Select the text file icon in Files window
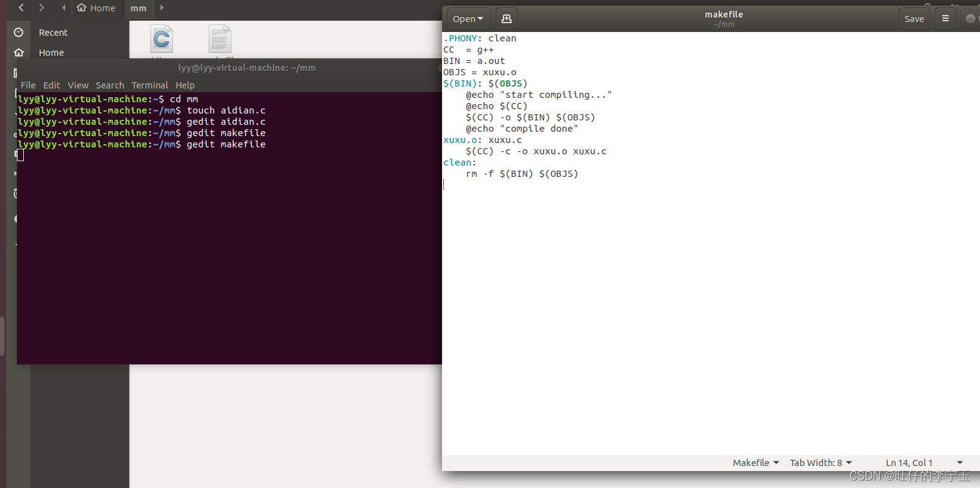 [x=220, y=39]
